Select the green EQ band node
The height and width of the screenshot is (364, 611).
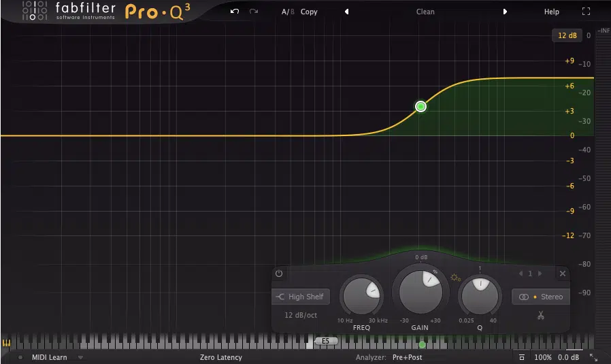click(x=420, y=106)
